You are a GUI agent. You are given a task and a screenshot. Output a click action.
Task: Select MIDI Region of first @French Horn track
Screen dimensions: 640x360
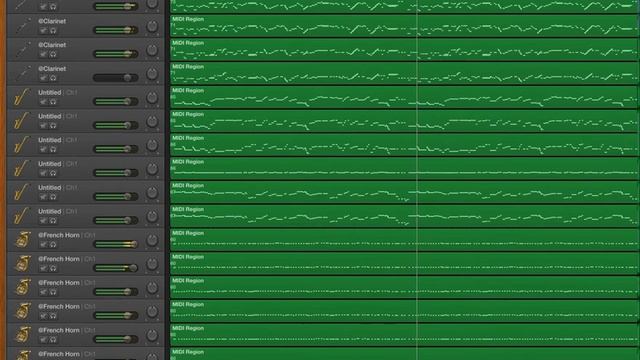point(404,240)
